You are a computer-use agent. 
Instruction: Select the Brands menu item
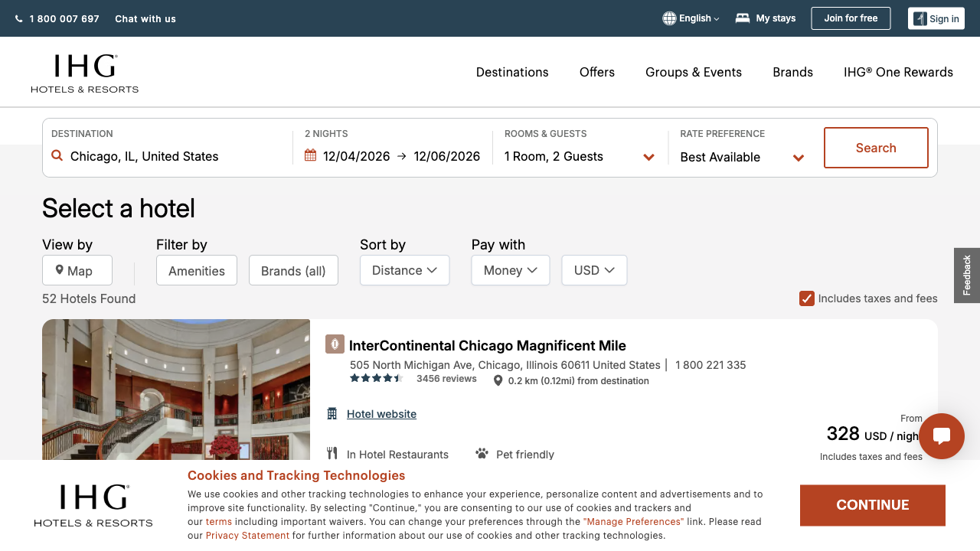(792, 72)
